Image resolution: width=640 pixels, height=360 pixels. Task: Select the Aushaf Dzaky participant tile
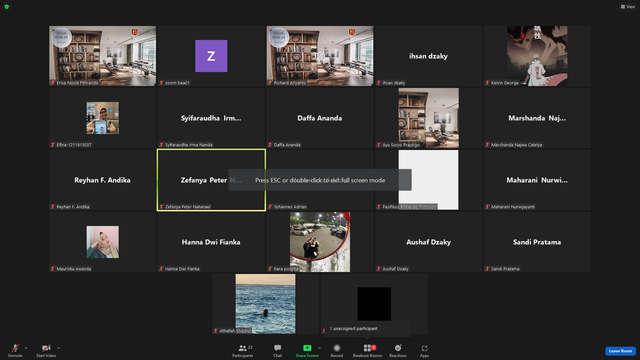click(x=428, y=242)
